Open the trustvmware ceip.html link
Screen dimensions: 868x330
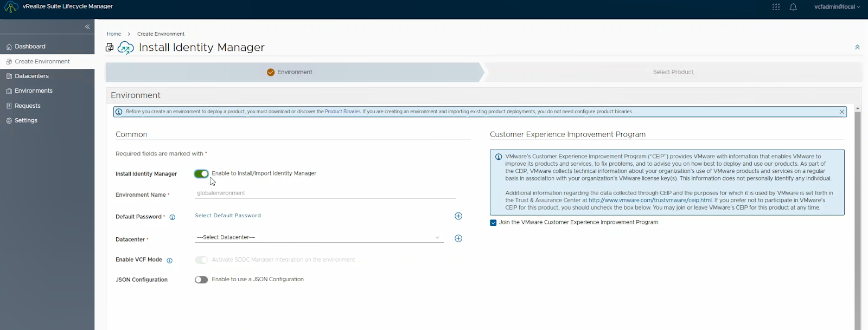650,200
